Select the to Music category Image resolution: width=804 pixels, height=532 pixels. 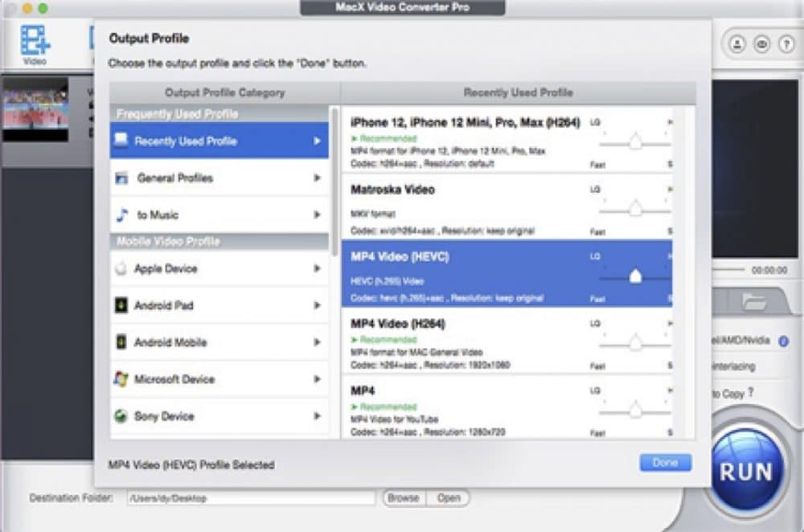(x=219, y=215)
